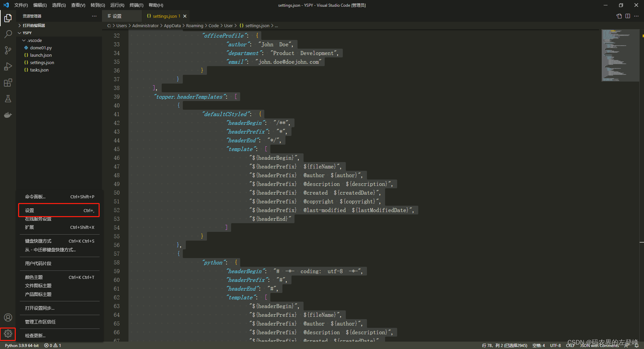Click the Accounts icon

pyautogui.click(x=8, y=317)
